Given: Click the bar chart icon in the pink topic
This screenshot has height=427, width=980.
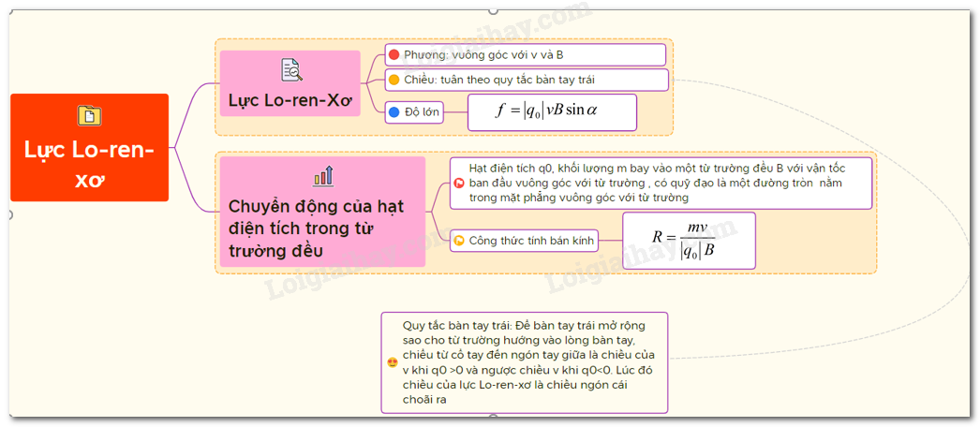Looking at the screenshot, I should [323, 176].
